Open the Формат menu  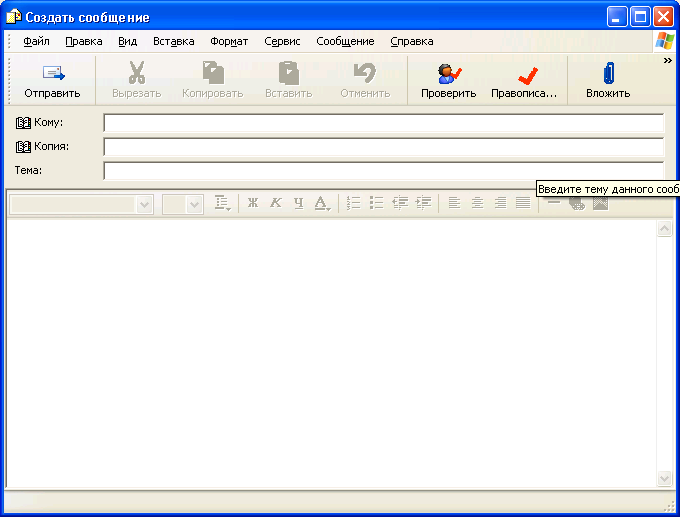tap(229, 41)
